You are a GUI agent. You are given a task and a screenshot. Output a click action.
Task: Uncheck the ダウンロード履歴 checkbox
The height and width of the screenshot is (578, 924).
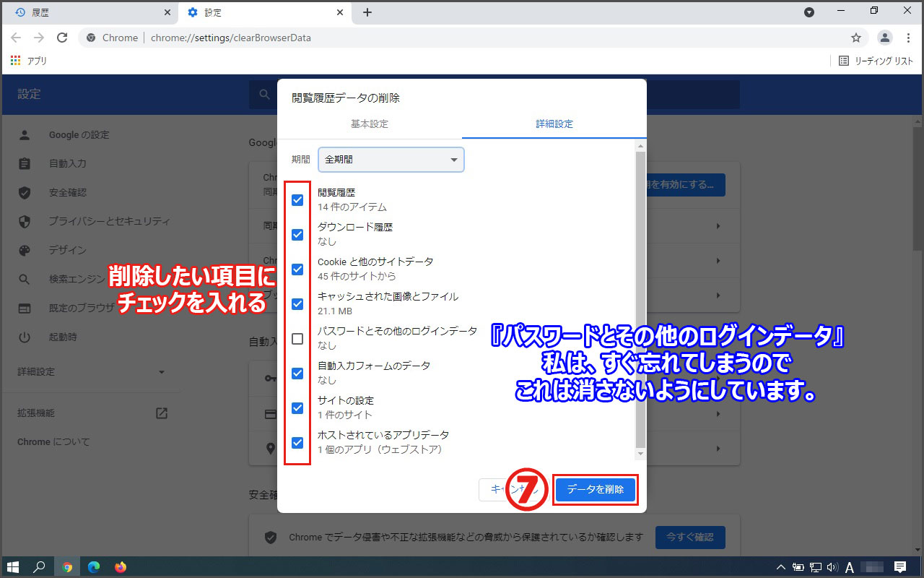coord(297,235)
